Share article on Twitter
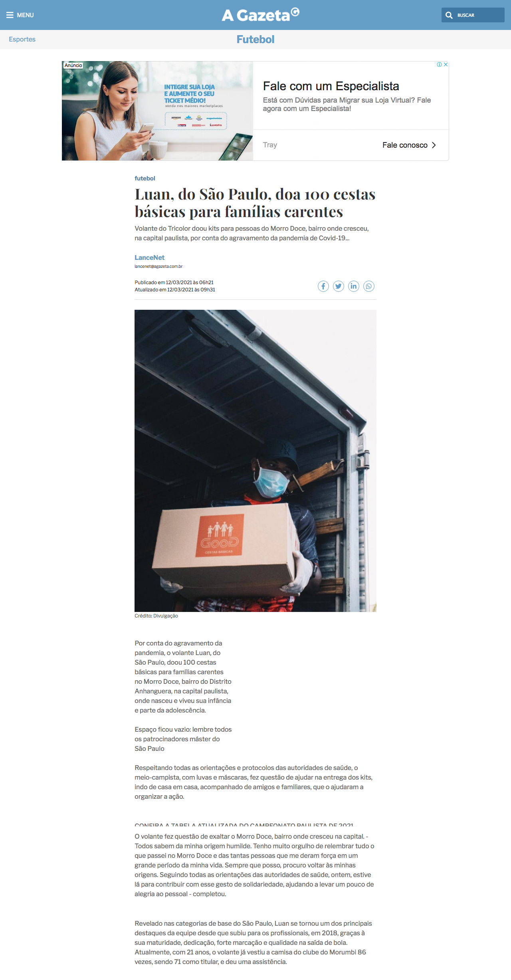 tap(339, 286)
